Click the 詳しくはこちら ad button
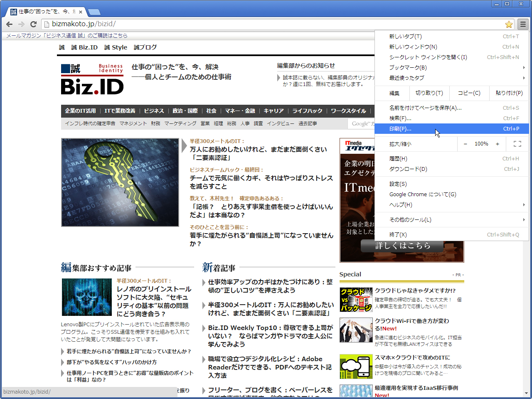This screenshot has width=532, height=399. [x=402, y=246]
